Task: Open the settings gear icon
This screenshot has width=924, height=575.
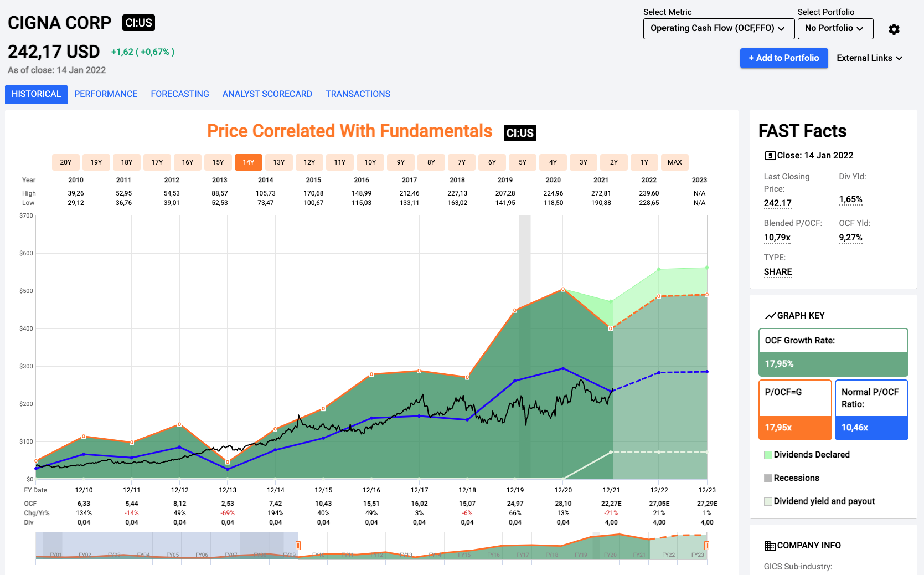Action: point(894,29)
